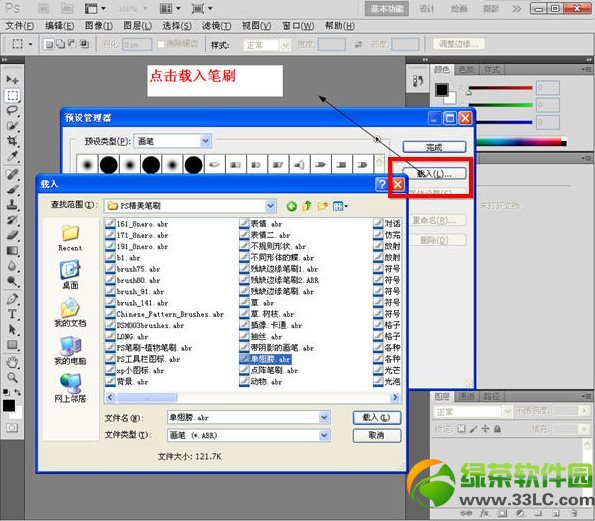
Task: Switch to the 色板 tab
Action: coord(466,69)
